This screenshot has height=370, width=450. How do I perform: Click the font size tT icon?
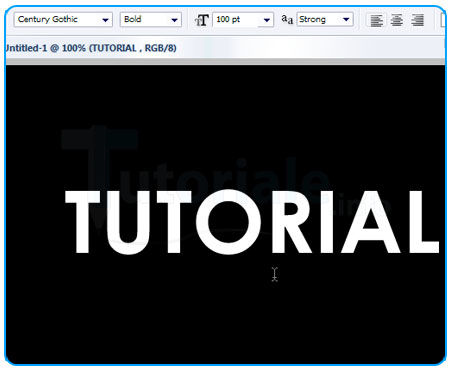(x=202, y=20)
